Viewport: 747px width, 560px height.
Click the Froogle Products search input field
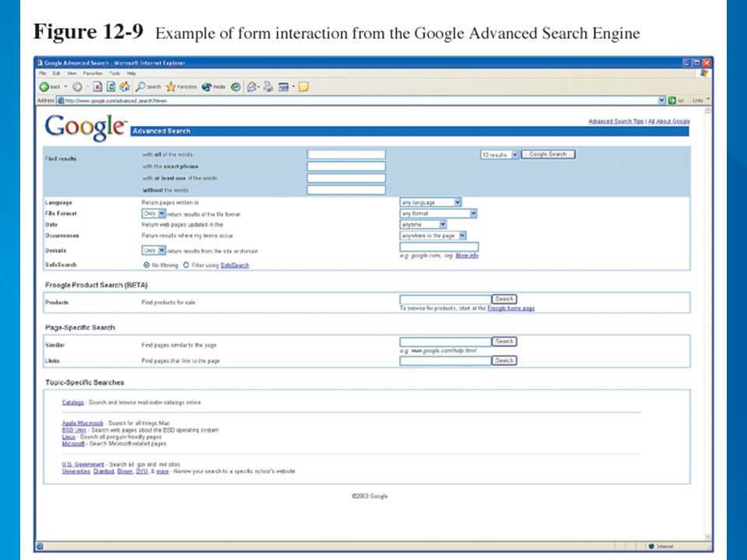click(x=445, y=299)
